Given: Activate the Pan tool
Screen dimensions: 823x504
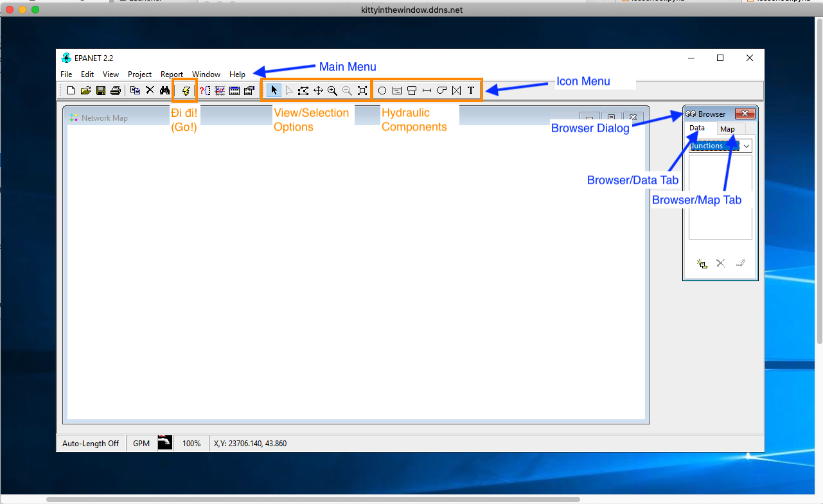Looking at the screenshot, I should [x=318, y=91].
